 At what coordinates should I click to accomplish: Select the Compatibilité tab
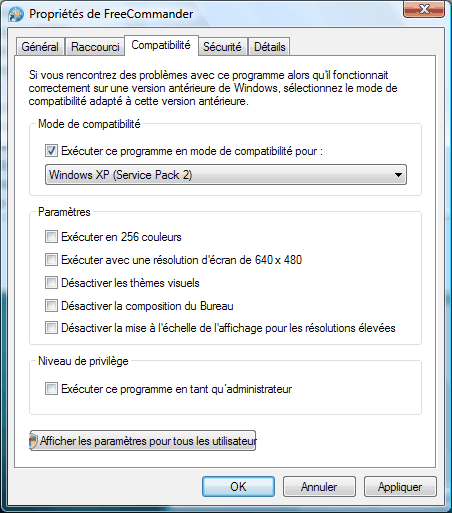tap(161, 45)
